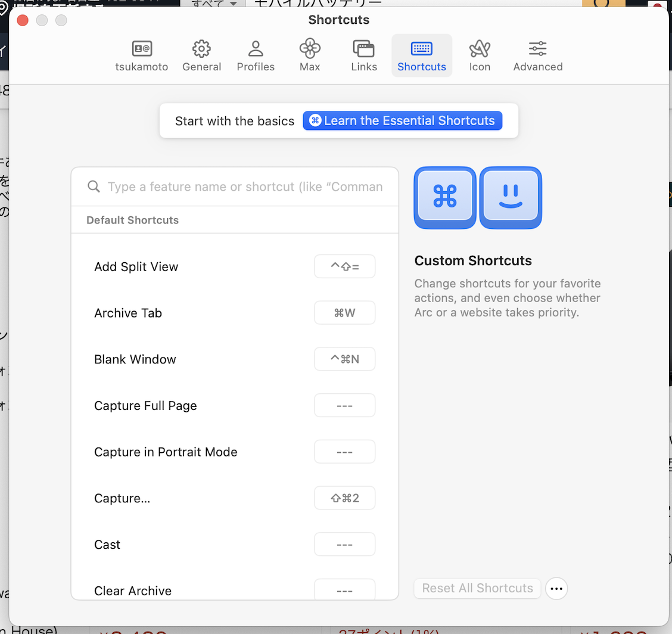Set a shortcut for Clear Archive
672x634 pixels.
(x=344, y=590)
